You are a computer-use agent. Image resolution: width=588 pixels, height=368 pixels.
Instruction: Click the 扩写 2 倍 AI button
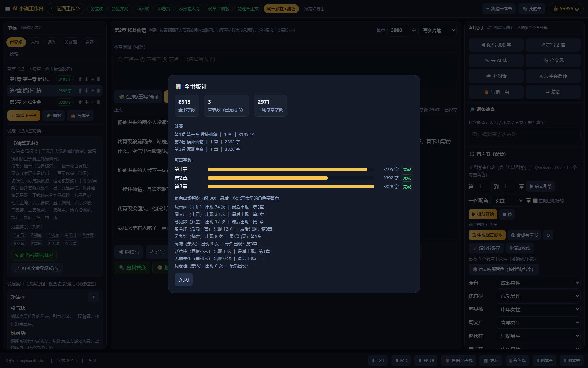(x=553, y=45)
